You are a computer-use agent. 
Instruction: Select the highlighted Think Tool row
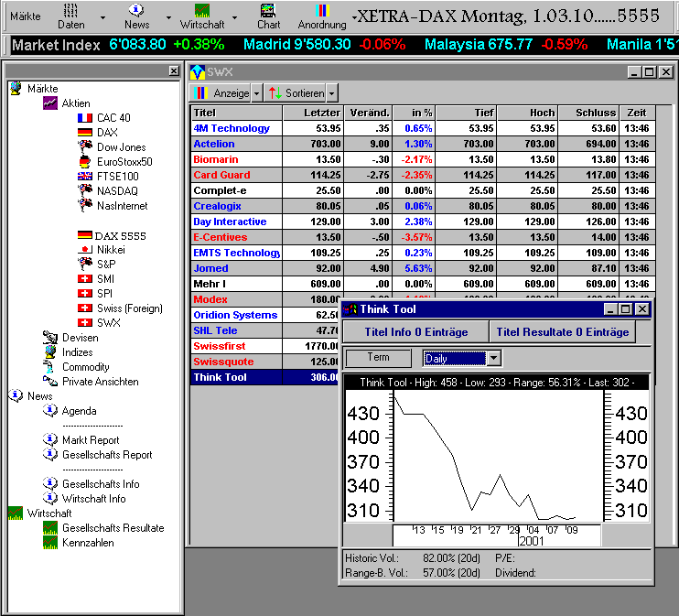[265, 377]
